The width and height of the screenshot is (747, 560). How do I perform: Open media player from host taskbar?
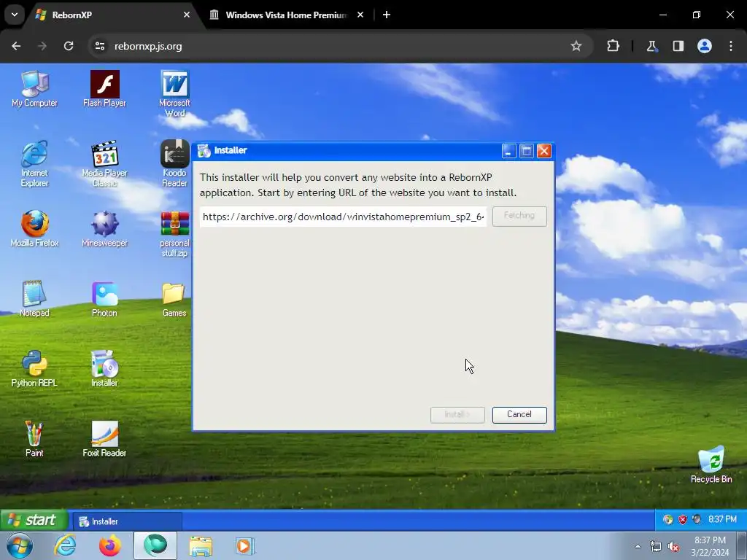[x=245, y=545]
